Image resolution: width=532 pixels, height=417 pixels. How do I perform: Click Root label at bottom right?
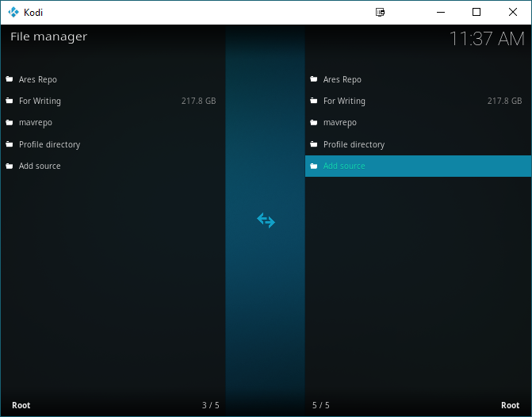pyautogui.click(x=511, y=405)
